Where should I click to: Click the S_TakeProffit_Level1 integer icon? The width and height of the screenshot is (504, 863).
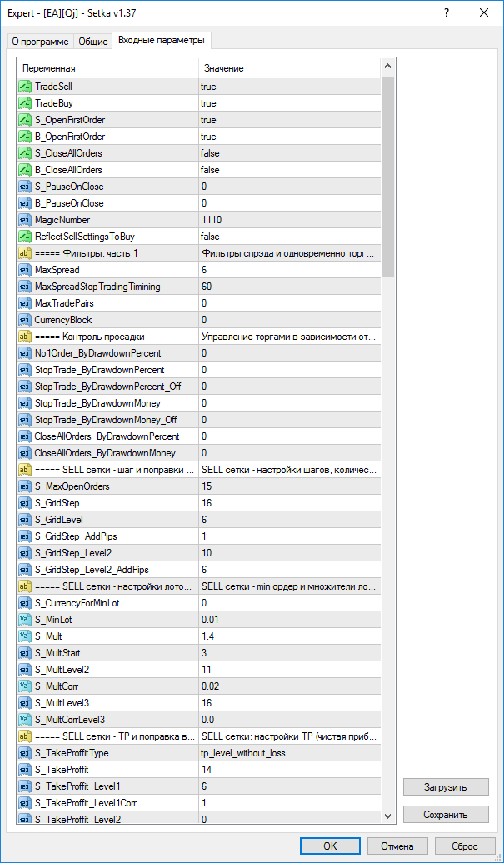pos(25,786)
